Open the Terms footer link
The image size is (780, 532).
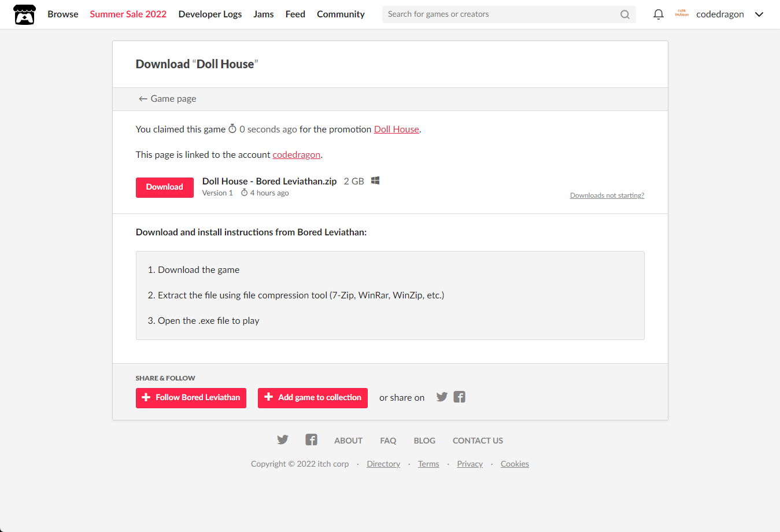428,464
